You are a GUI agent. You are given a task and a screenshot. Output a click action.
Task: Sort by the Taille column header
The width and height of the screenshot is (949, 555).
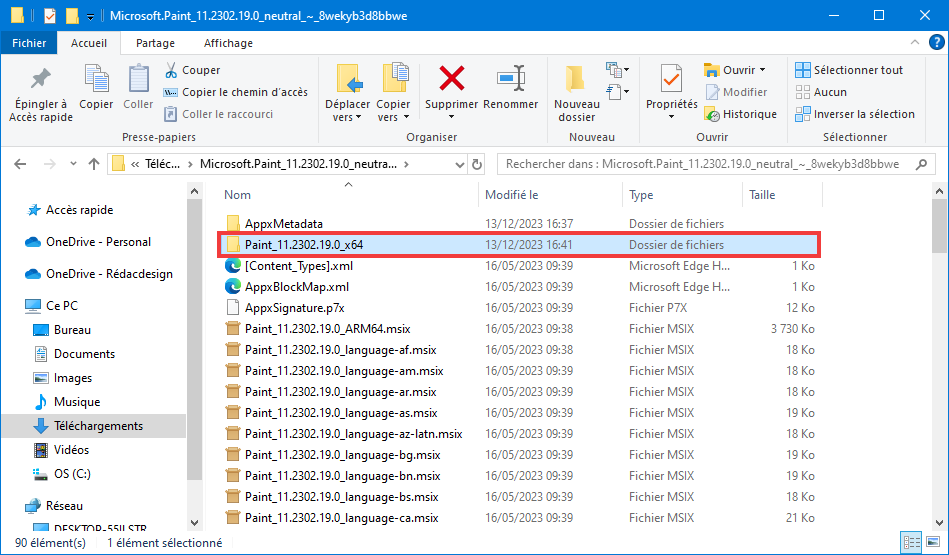coord(762,195)
